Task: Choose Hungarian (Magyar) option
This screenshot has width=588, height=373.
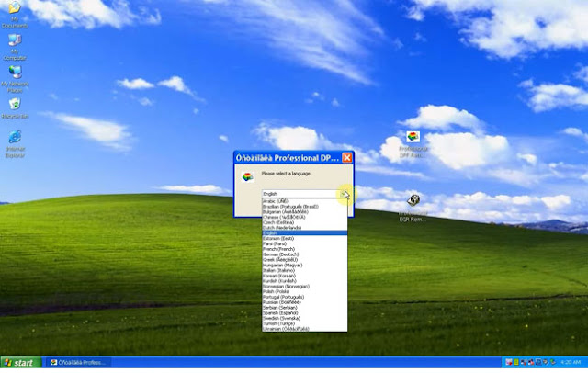Action: tap(304, 265)
